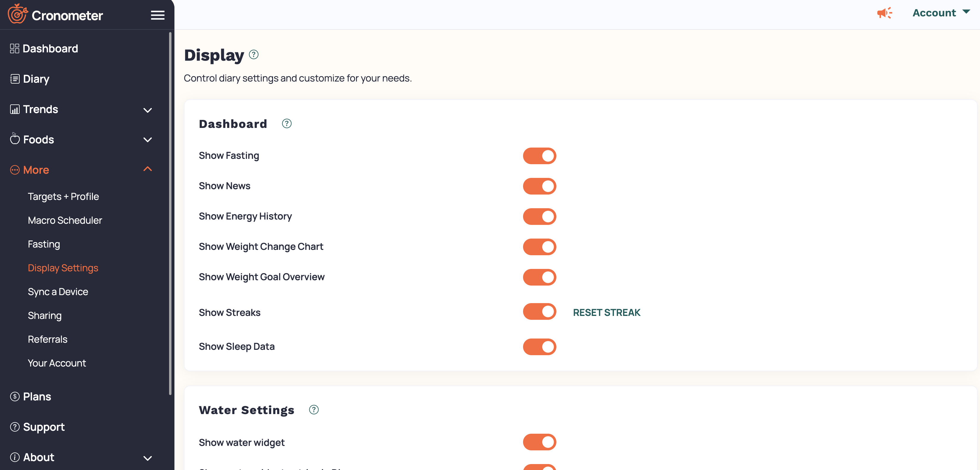
Task: Open Support page from sidebar
Action: tap(44, 427)
